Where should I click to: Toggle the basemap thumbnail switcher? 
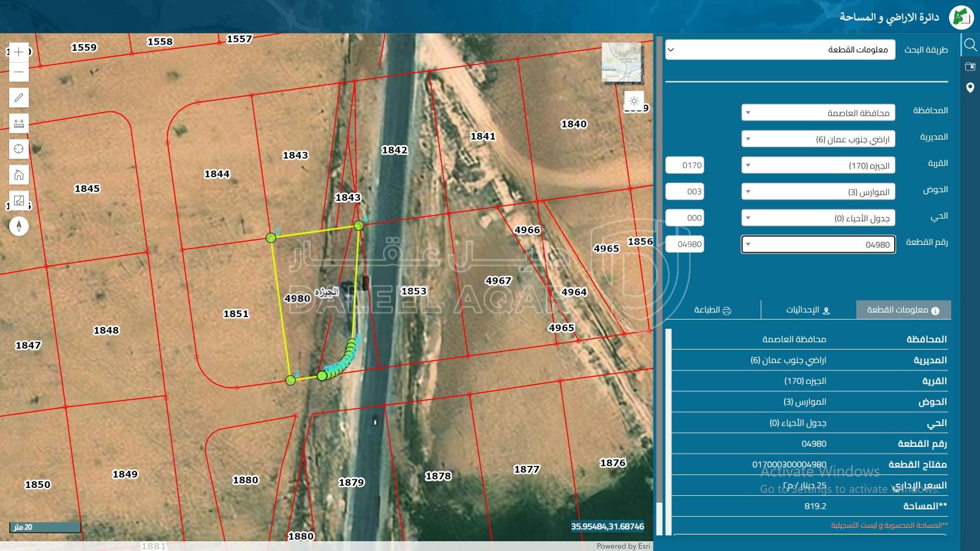(622, 62)
